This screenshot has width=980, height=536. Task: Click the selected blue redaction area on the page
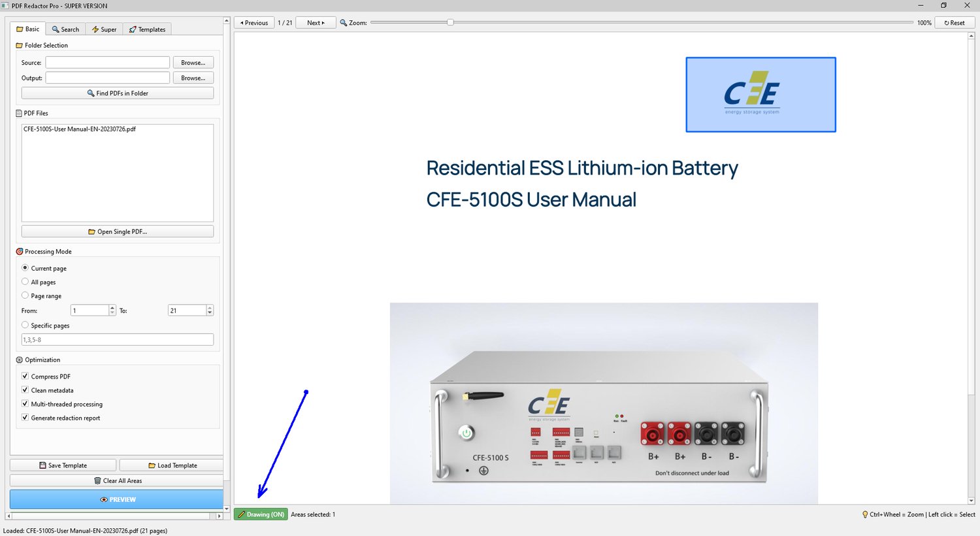click(x=760, y=95)
